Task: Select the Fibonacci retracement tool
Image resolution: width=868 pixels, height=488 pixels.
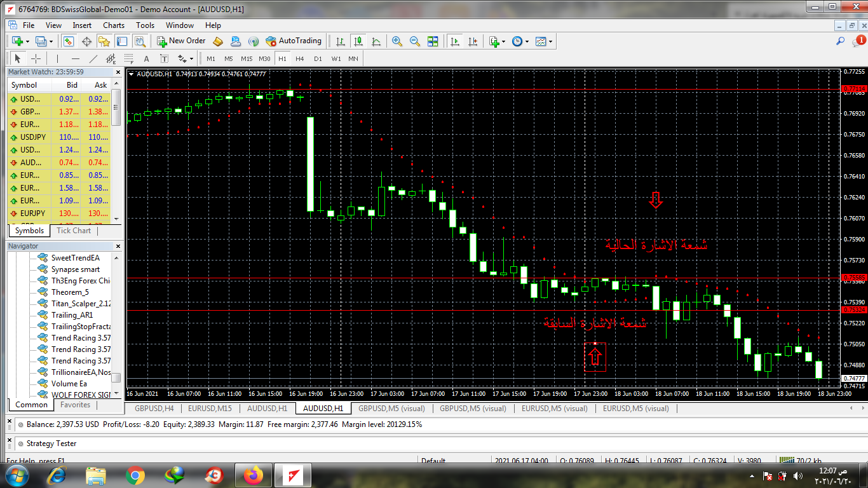Action: click(129, 59)
